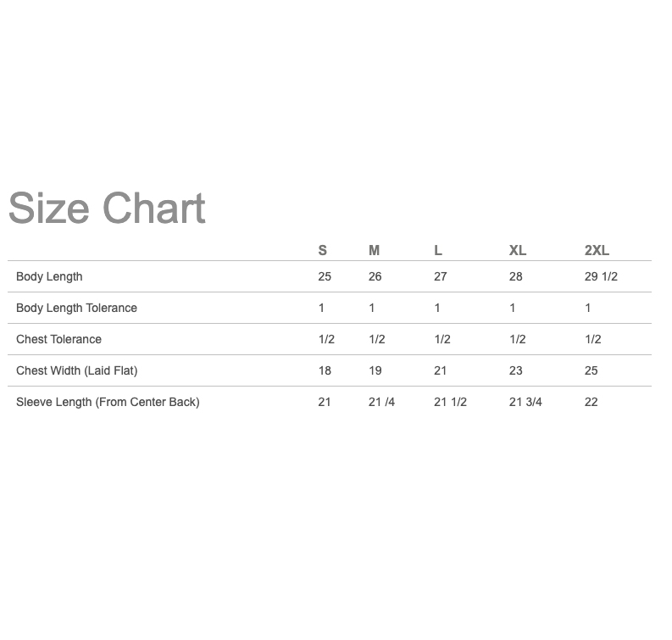This screenshot has width=672, height=640.
Task: Select the M size column header
Action: [x=374, y=250]
